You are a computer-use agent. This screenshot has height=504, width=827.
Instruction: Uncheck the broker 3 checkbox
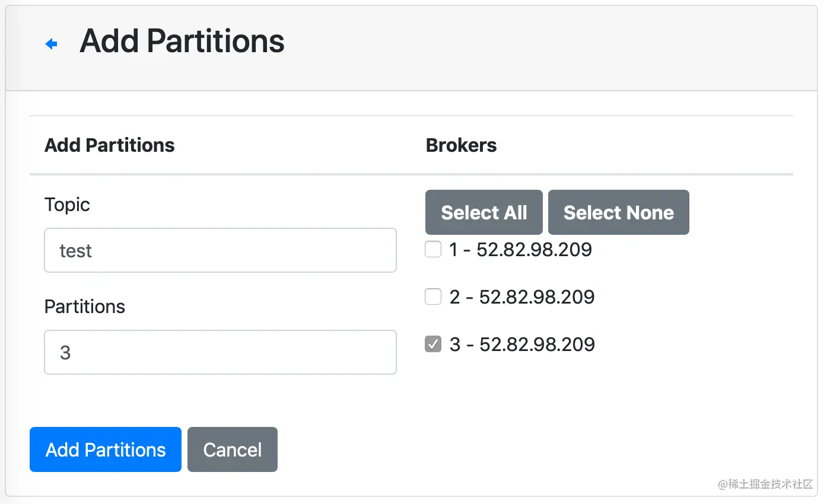point(433,344)
